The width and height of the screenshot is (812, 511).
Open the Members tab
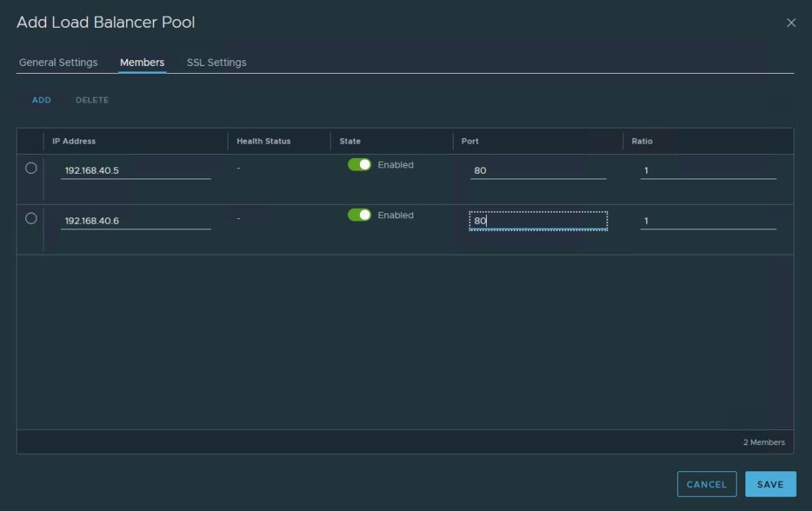pos(141,62)
